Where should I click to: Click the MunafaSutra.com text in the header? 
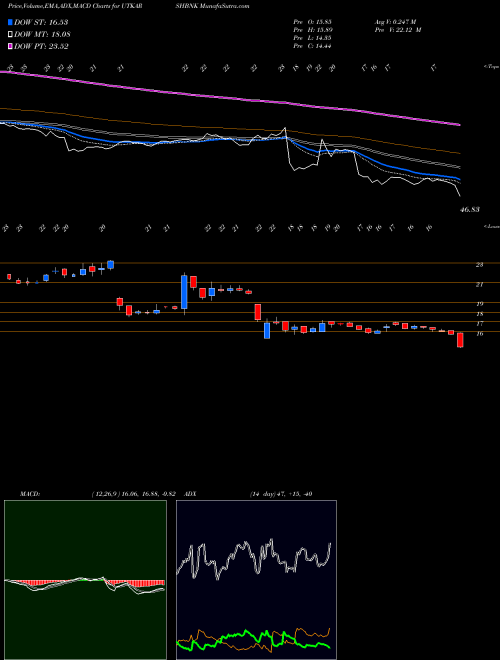pos(226,6)
